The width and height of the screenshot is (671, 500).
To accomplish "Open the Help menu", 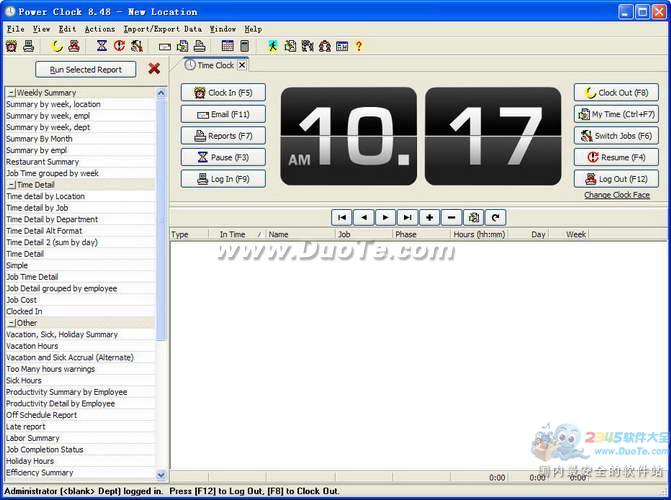I will point(253,29).
